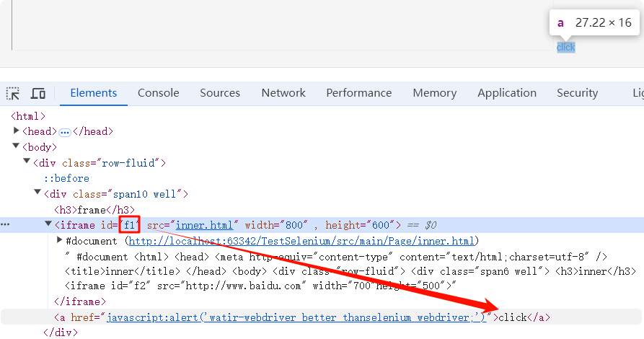Viewport: 644px width, 339px height.
Task: Click the title inner text line
Action: tap(350, 272)
